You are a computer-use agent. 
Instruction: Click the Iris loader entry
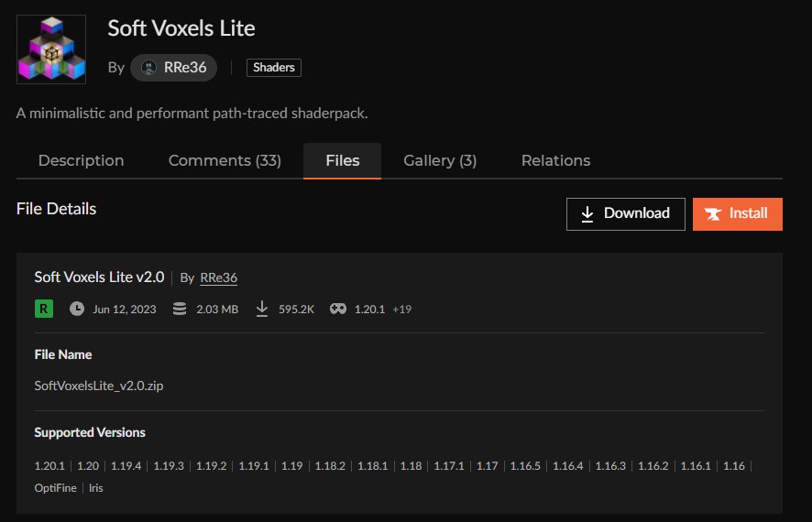click(x=96, y=488)
